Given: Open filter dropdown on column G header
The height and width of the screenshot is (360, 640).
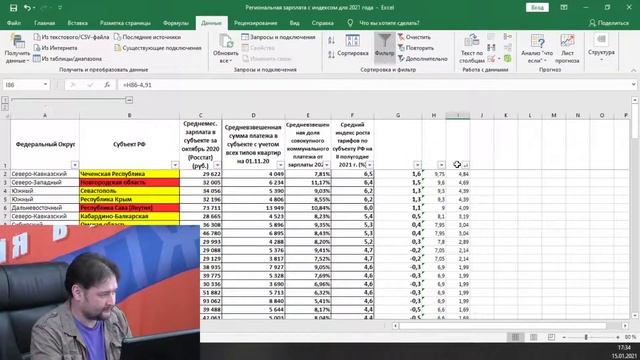Looking at the screenshot, I should pos(417,165).
